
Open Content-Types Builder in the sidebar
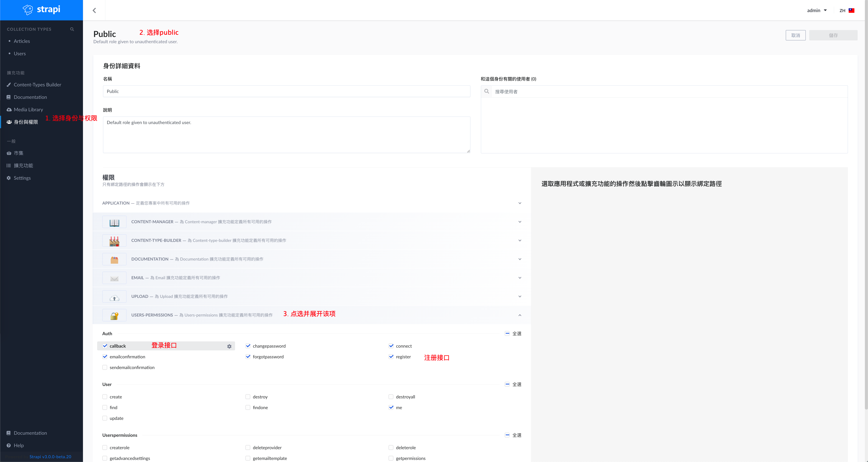pos(37,84)
